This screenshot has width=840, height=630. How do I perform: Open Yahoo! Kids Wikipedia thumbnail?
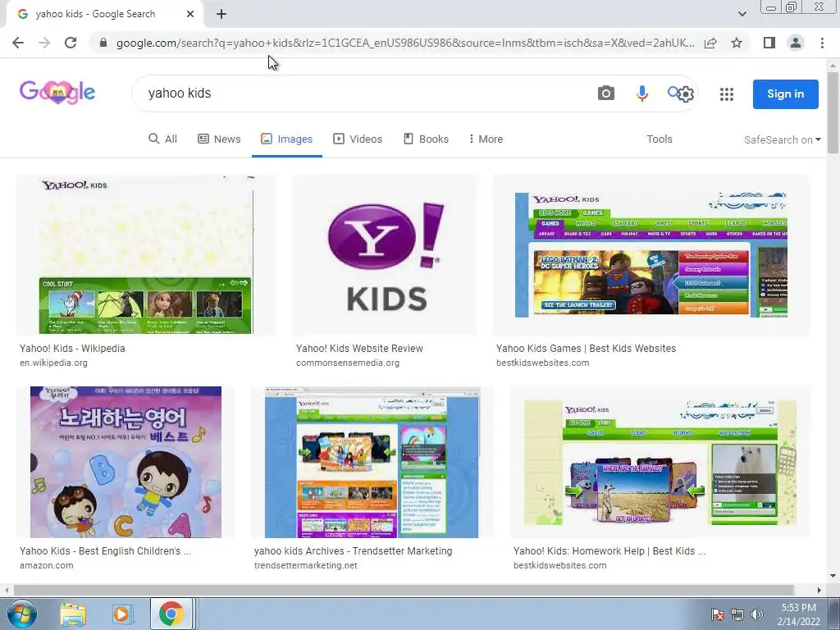(x=146, y=254)
